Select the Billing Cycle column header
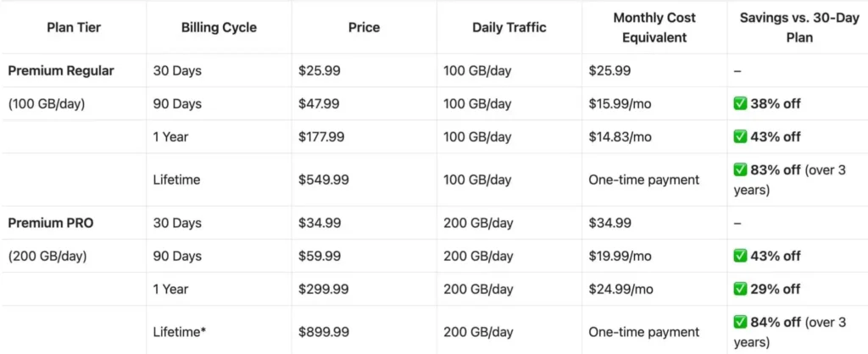Screen dimensions: 868x354 [x=220, y=28]
